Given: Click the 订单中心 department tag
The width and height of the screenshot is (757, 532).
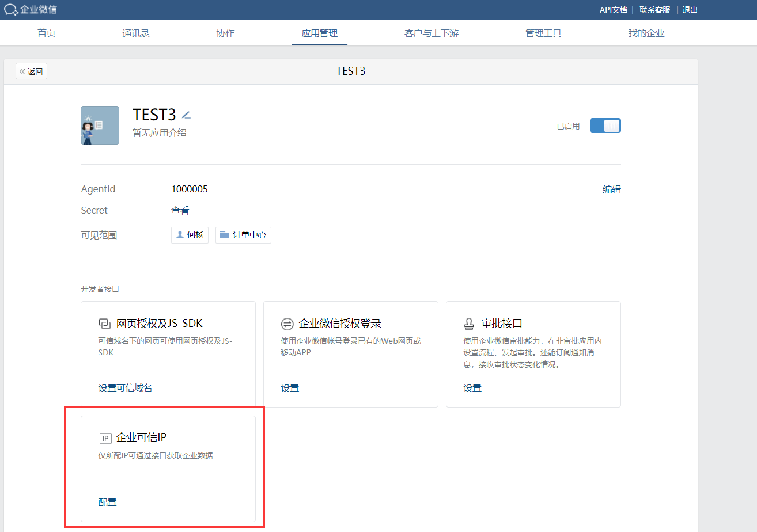Looking at the screenshot, I should [x=243, y=235].
